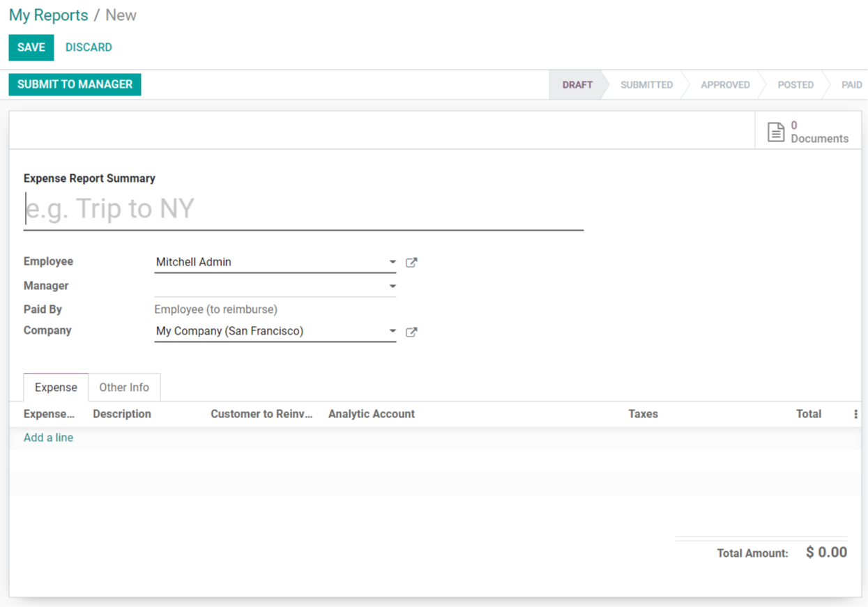Click the Approved status stage
868x607 pixels.
pyautogui.click(x=725, y=85)
